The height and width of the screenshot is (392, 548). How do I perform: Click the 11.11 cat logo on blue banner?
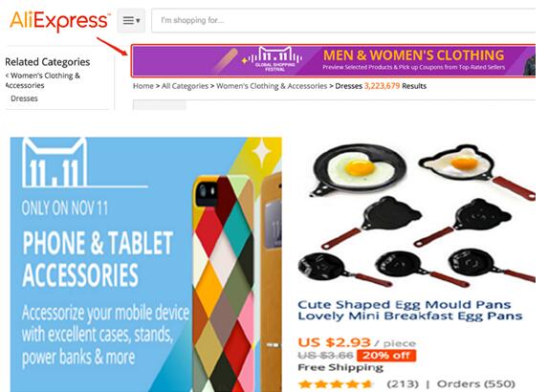(55, 163)
